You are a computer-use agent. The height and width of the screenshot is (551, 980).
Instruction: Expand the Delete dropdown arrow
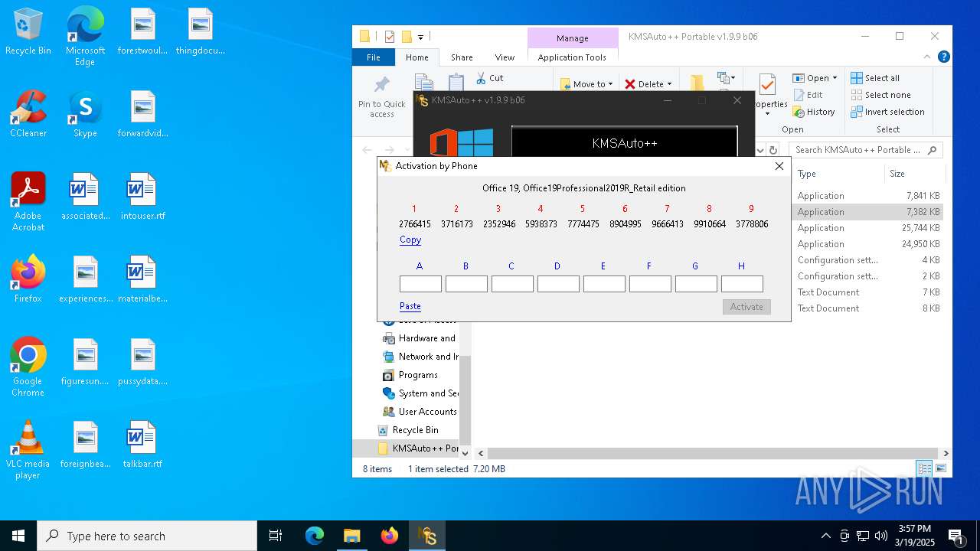point(669,84)
